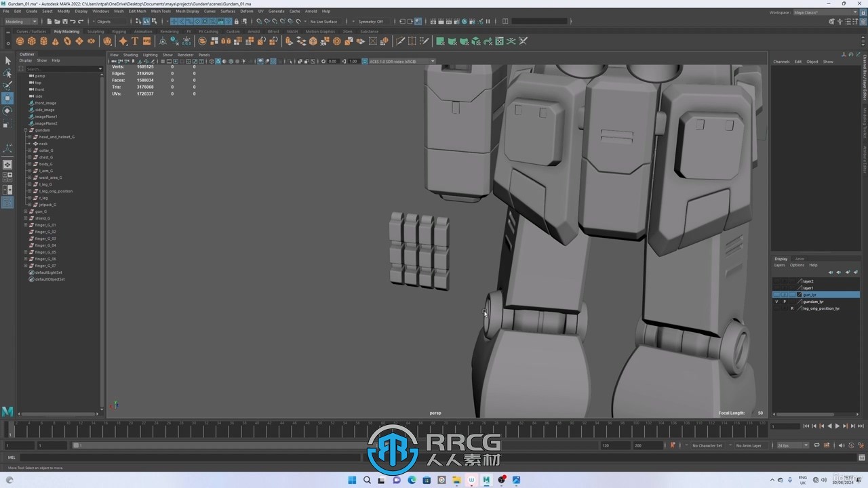The height and width of the screenshot is (488, 868).
Task: Click the play backwards button
Action: 829,426
